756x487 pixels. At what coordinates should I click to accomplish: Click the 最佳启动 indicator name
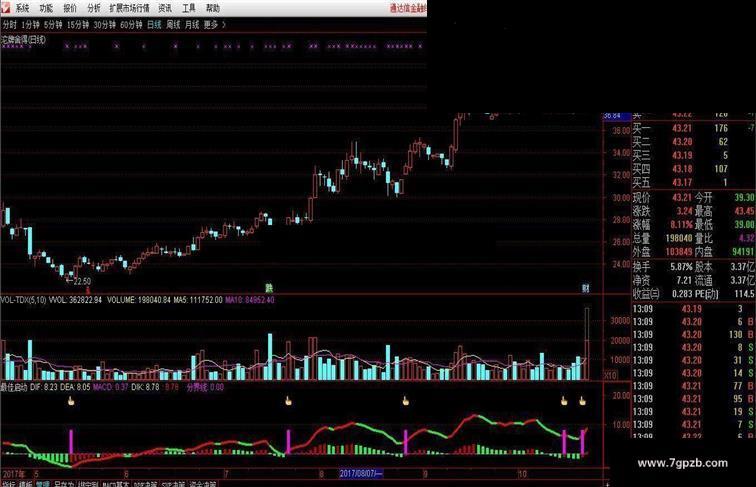click(14, 387)
